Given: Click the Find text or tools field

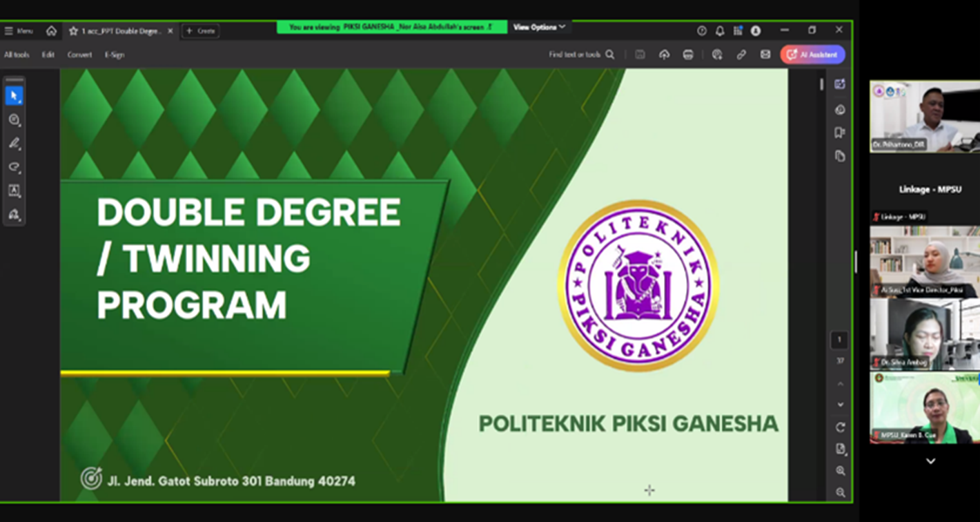Looking at the screenshot, I should [x=574, y=55].
